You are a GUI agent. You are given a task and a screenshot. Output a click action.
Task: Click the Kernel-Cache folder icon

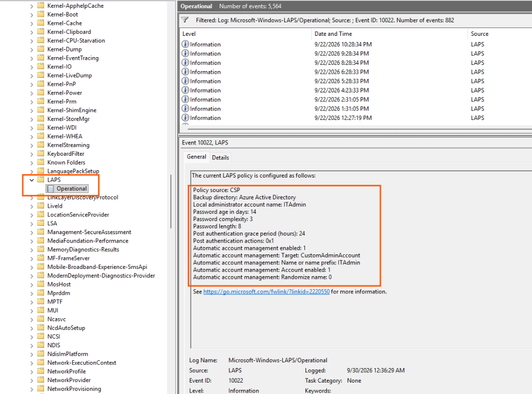point(41,23)
